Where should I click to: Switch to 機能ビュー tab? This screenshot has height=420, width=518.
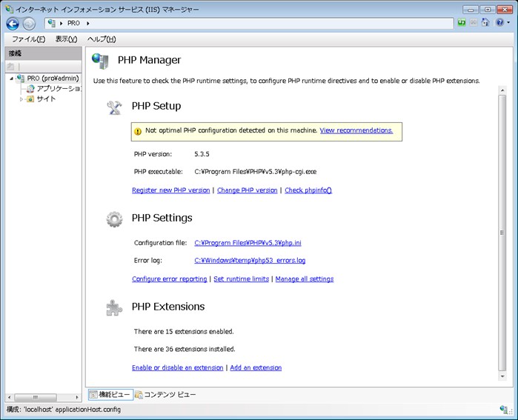click(x=110, y=395)
